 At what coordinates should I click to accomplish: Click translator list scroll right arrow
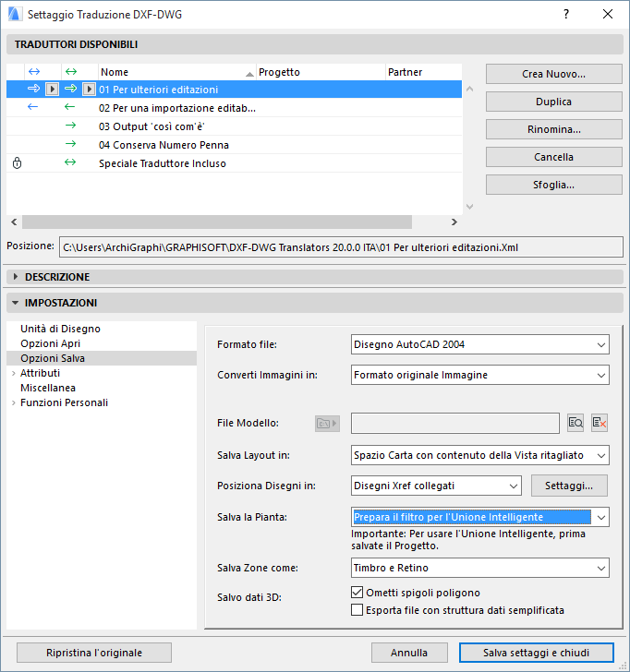[x=454, y=222]
